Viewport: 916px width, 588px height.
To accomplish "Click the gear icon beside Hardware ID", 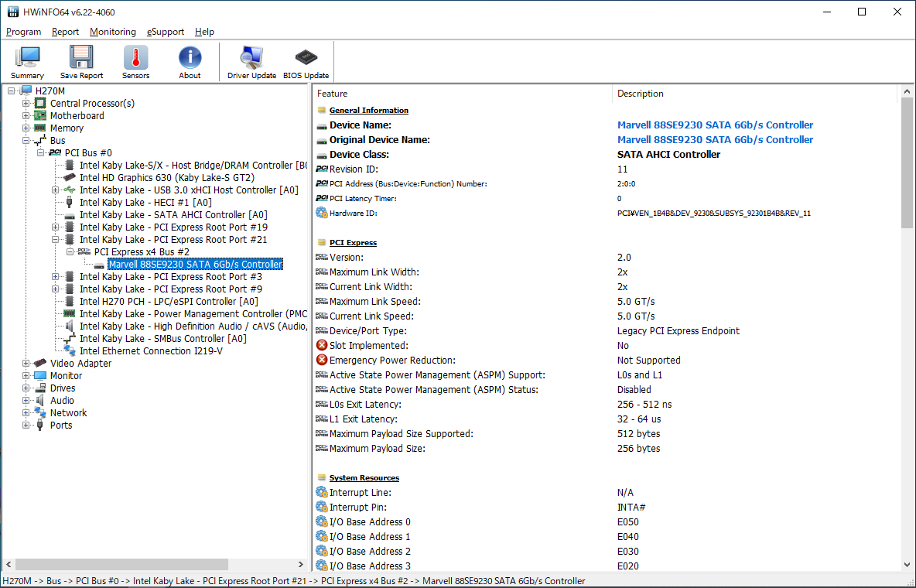I will pos(321,213).
